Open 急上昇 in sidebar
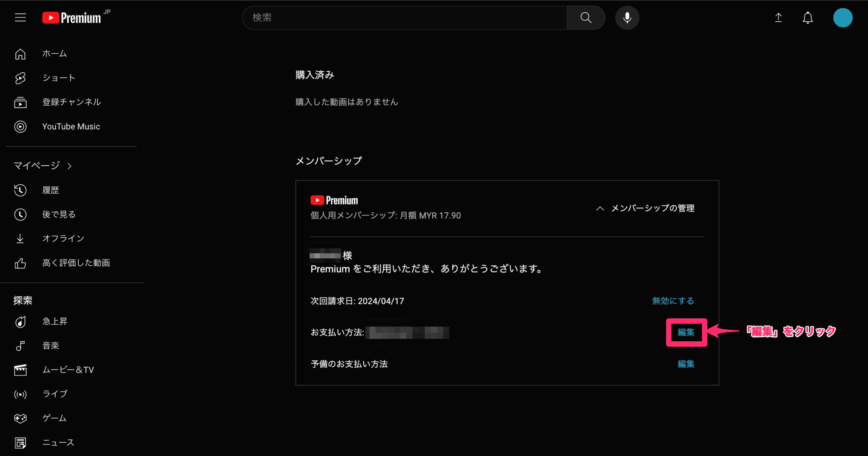Image resolution: width=868 pixels, height=456 pixels. click(55, 321)
